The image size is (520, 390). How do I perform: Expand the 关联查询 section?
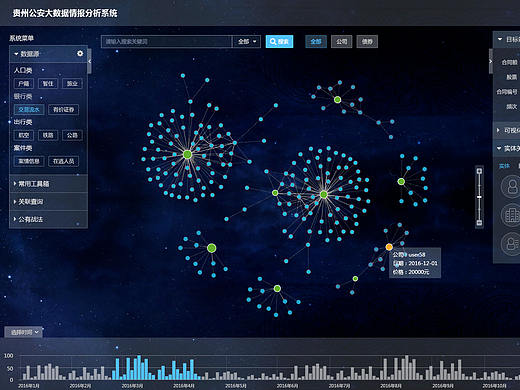click(48, 202)
